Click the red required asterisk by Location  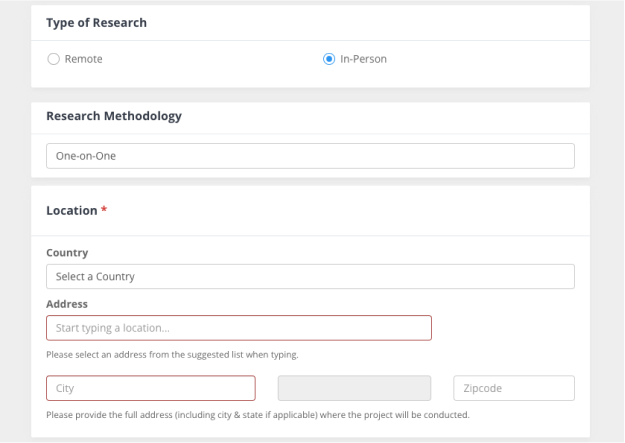(104, 209)
